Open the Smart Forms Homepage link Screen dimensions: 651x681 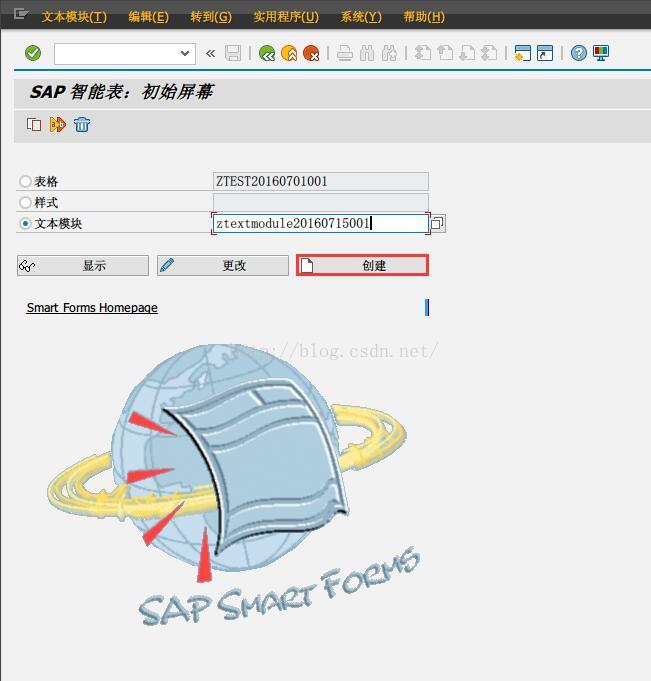pyautogui.click(x=92, y=307)
